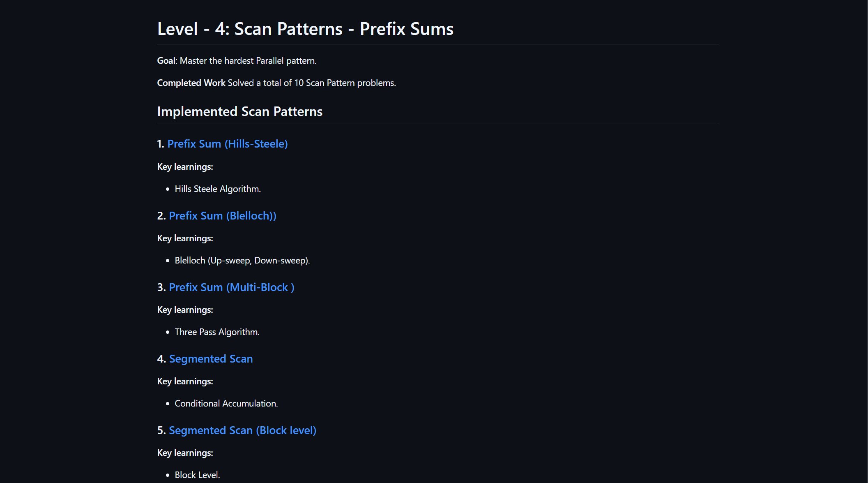Click the Level - 4 Scan Patterns title
The image size is (868, 483).
pos(305,29)
